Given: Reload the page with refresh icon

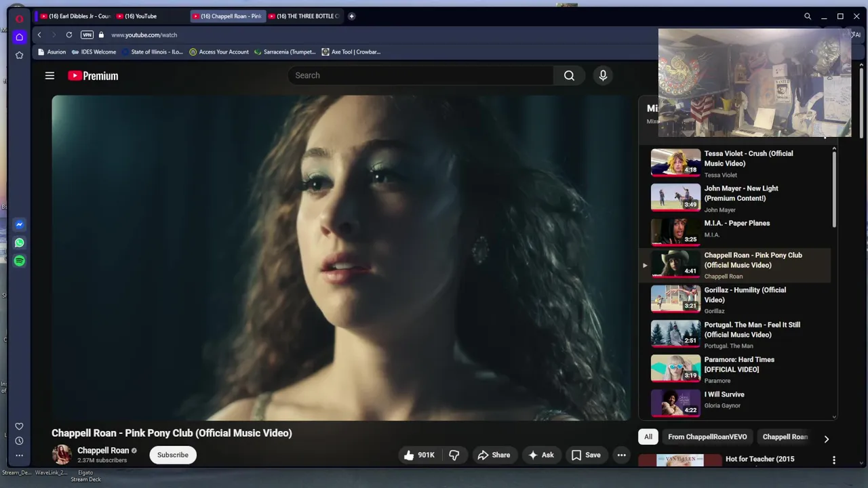Looking at the screenshot, I should (69, 35).
